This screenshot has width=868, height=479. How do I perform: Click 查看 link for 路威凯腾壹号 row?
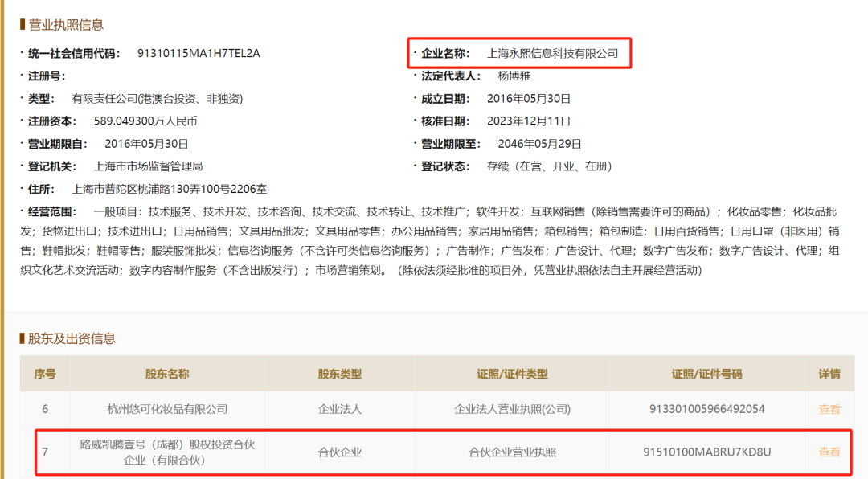(x=829, y=452)
